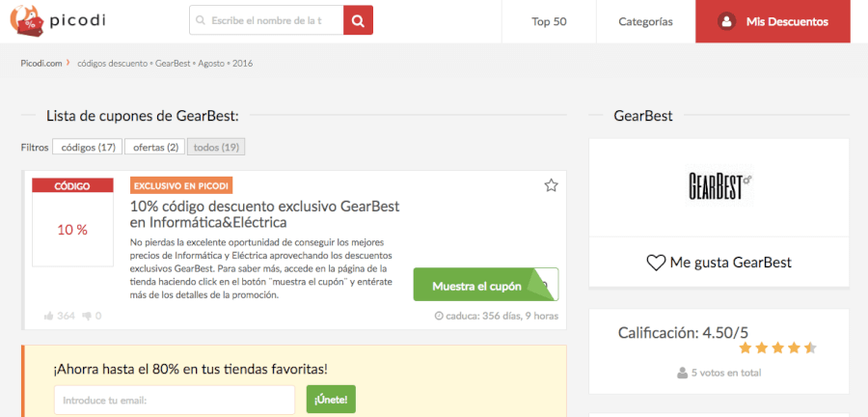
Task: Click the clock icon next to caduca
Action: (440, 317)
